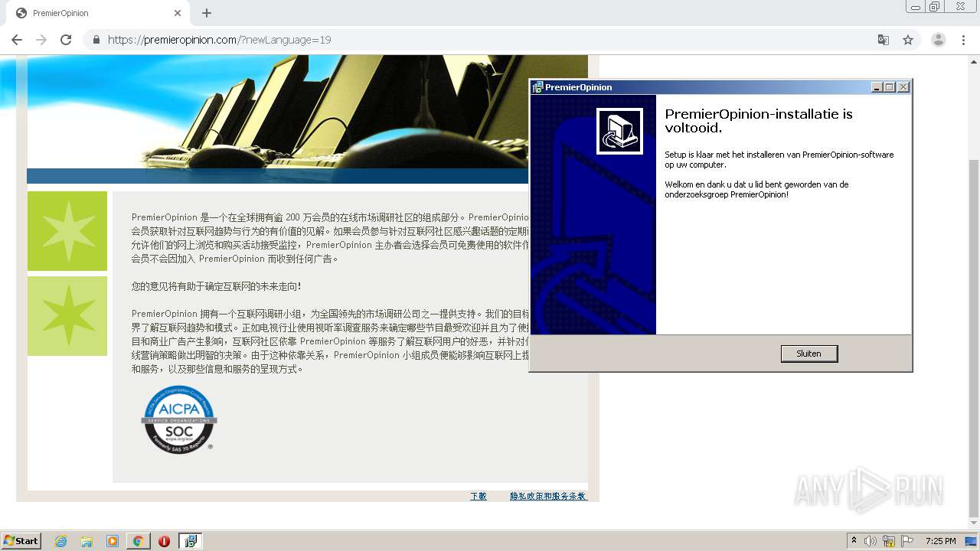Reload the PremierOpinion page

pyautogui.click(x=66, y=40)
